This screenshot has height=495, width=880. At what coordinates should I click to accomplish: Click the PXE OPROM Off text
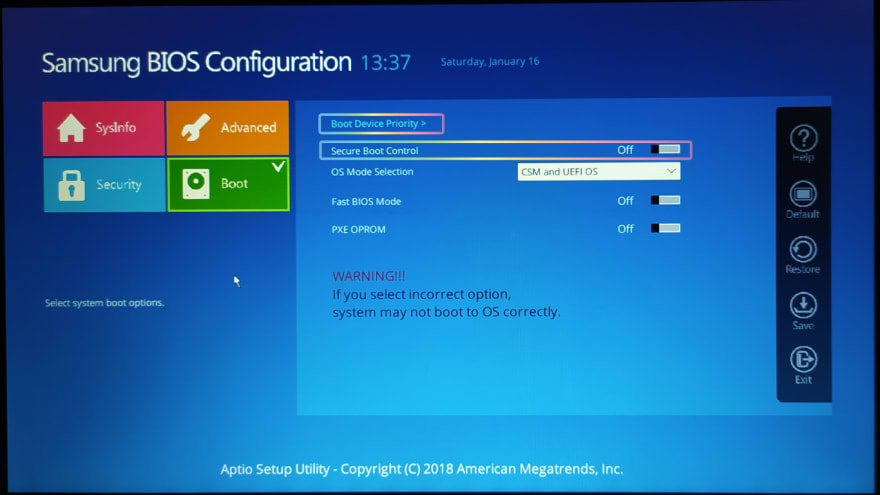pos(625,229)
